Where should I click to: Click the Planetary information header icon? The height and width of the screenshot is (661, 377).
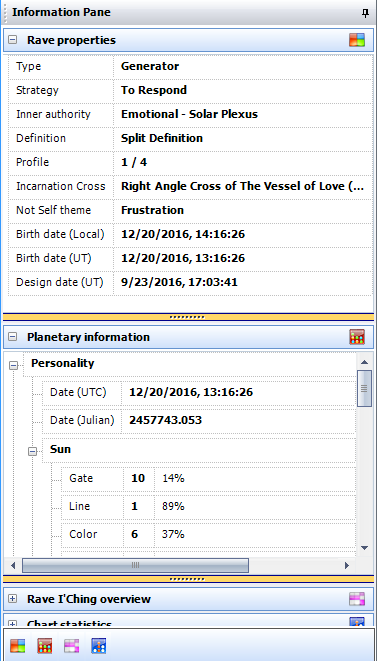click(x=357, y=337)
